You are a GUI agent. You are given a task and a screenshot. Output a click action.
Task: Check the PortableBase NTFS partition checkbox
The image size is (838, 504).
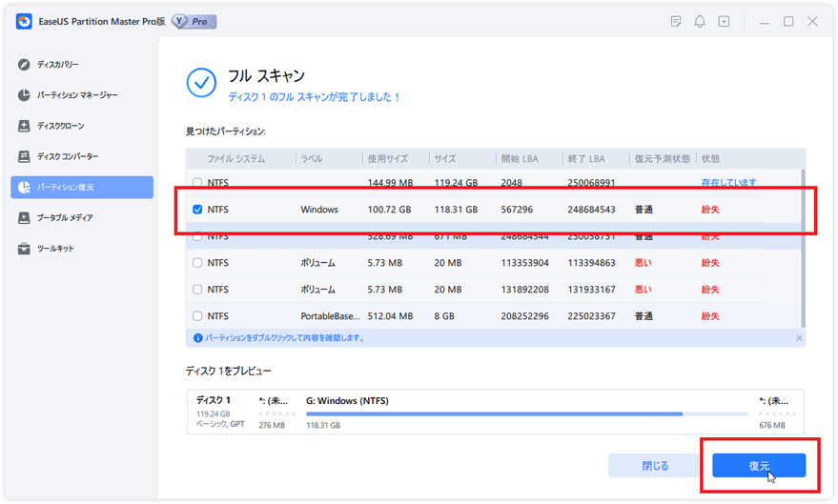tap(197, 316)
